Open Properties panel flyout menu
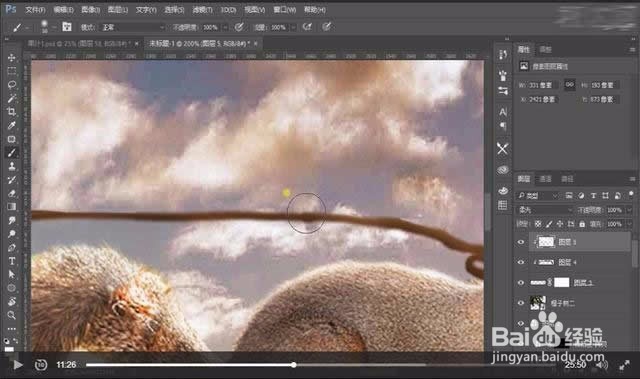Image resolution: width=640 pixels, height=379 pixels. point(632,49)
